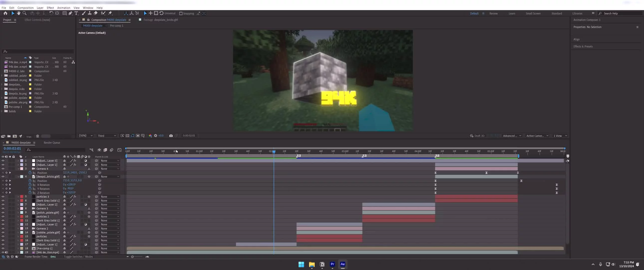
Task: Hide shy layers mushroom icon
Action: pos(99,150)
